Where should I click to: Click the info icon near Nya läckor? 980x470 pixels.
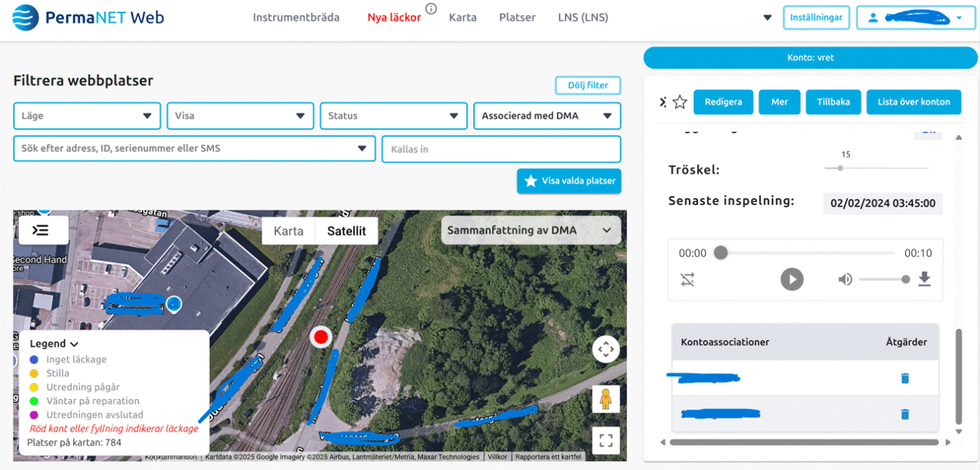point(431,9)
